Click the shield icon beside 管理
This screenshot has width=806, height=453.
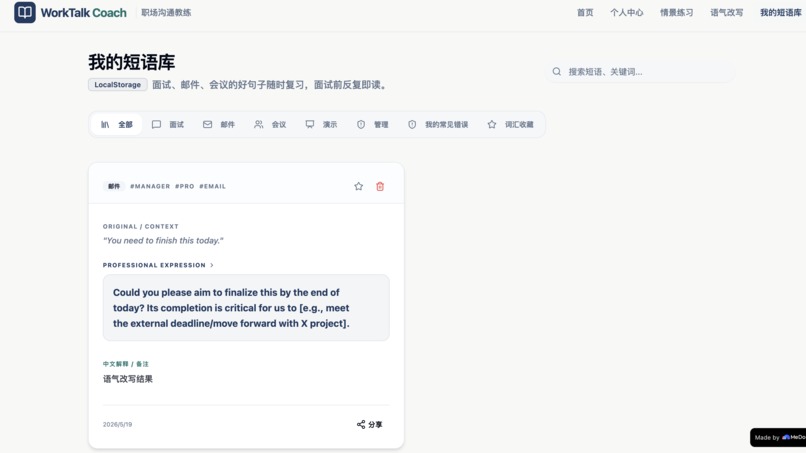(x=361, y=124)
